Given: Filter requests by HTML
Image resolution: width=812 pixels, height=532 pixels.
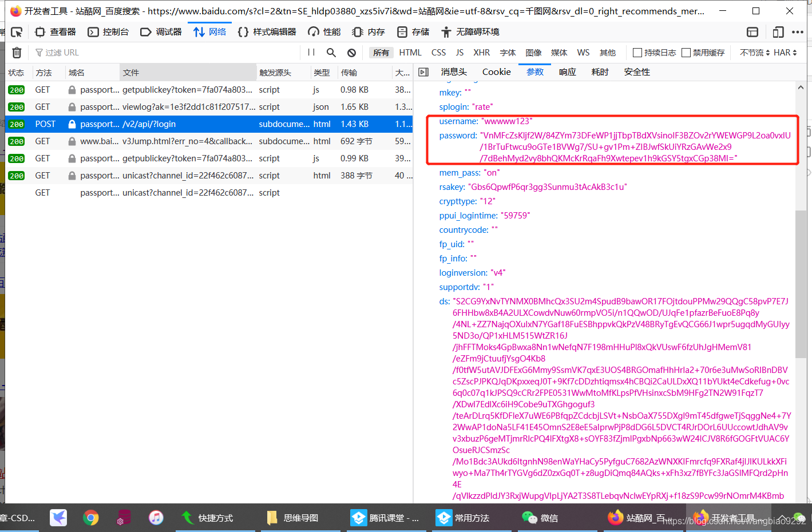Looking at the screenshot, I should [x=410, y=53].
